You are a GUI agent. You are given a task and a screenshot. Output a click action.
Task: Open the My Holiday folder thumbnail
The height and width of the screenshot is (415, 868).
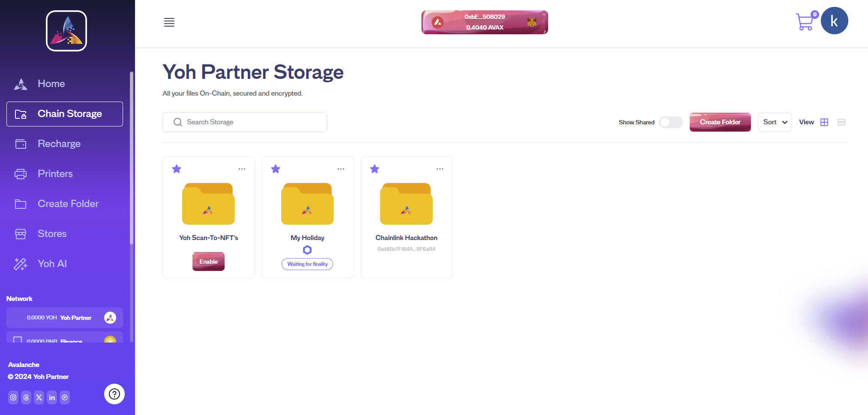pos(307,204)
